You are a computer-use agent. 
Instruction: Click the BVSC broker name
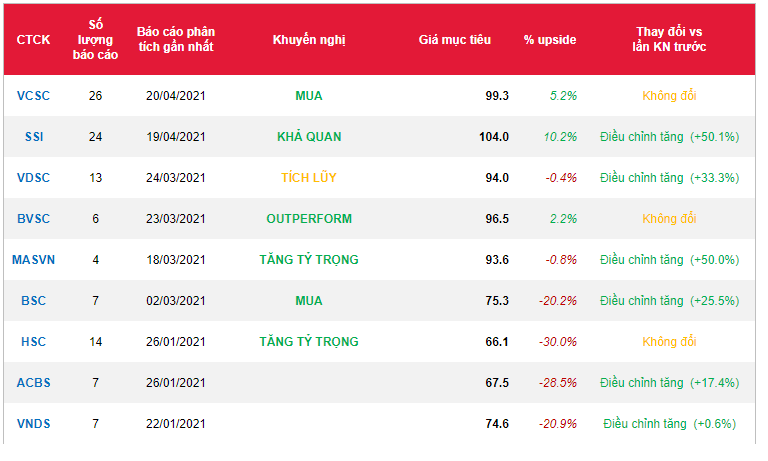pos(33,219)
